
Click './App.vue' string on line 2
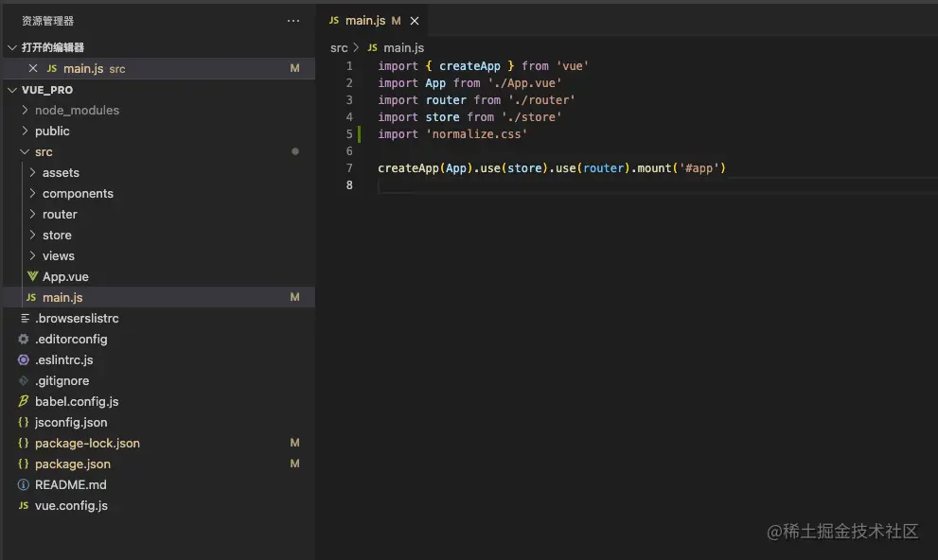(x=524, y=83)
